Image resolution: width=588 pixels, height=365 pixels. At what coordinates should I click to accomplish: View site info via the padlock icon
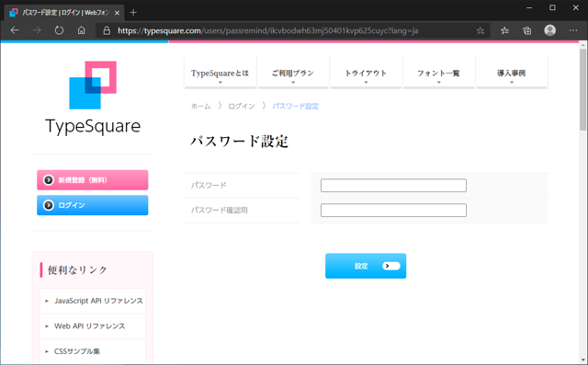click(107, 30)
